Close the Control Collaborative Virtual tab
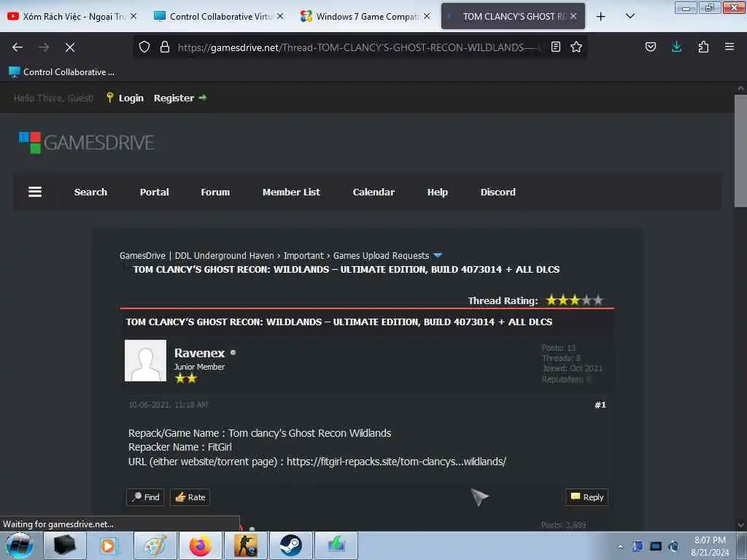Screen dimensions: 747x560 click(x=280, y=16)
